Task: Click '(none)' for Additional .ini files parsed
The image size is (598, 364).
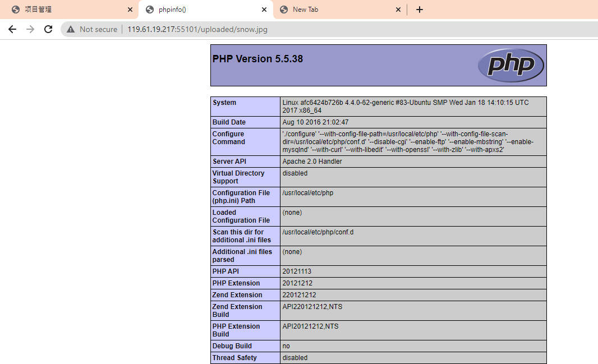Action: (292, 252)
